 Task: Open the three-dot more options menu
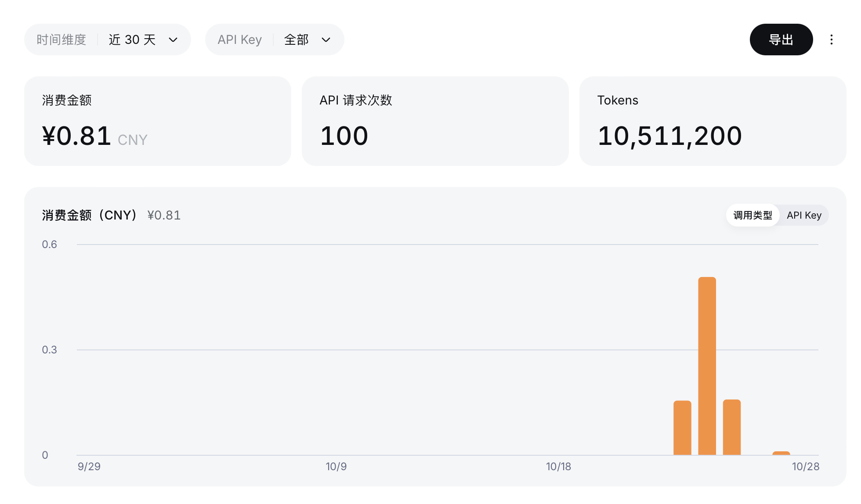[x=831, y=40]
